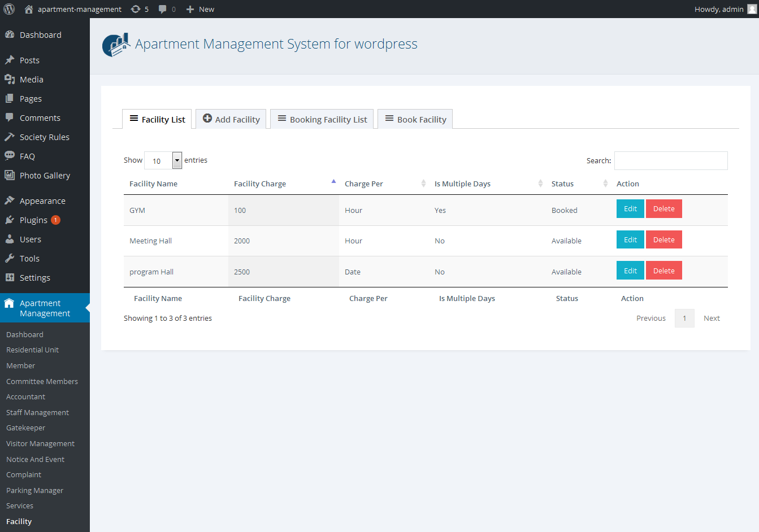Open the Member submenu item
759x532 pixels.
coord(20,366)
